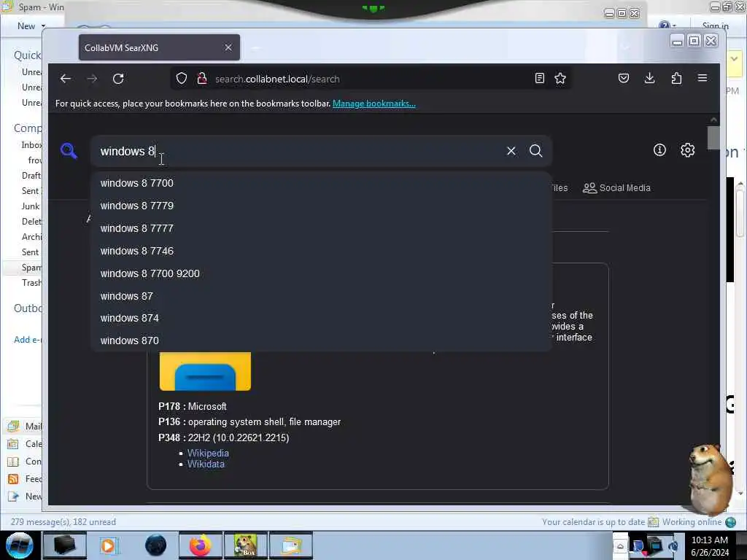This screenshot has height=560, width=747.
Task: Choose suggestion "windows 870"
Action: [321, 341]
